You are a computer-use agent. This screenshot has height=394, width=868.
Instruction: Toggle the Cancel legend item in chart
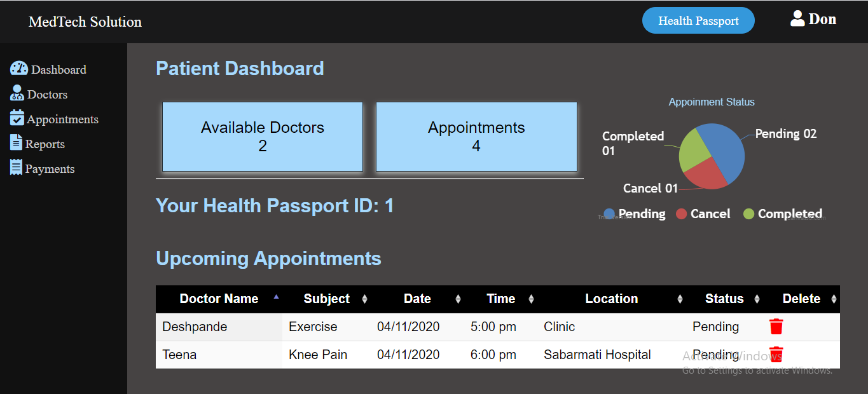[703, 214]
